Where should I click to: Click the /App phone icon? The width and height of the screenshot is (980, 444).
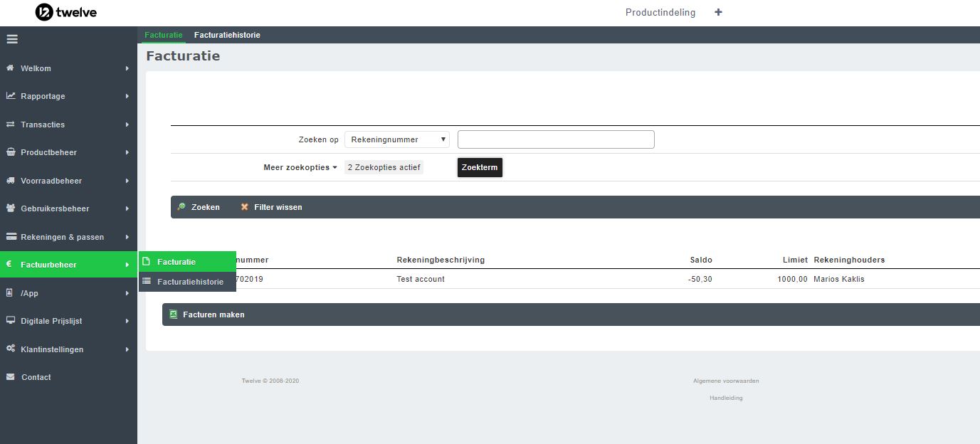[x=9, y=292]
